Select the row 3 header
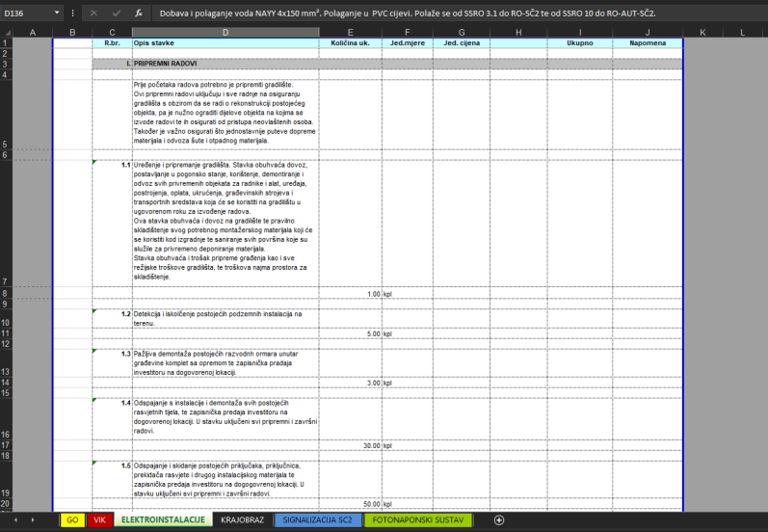The image size is (768, 532). point(6,63)
